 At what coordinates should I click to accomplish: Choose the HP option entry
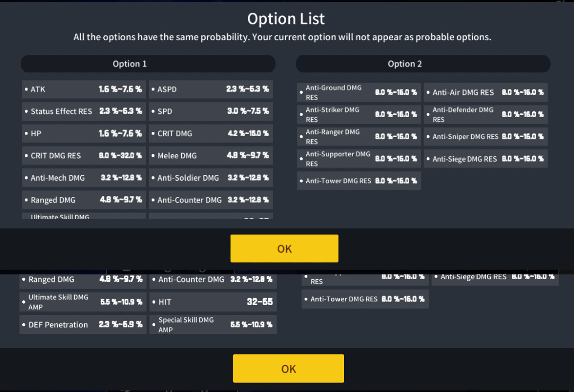(83, 134)
